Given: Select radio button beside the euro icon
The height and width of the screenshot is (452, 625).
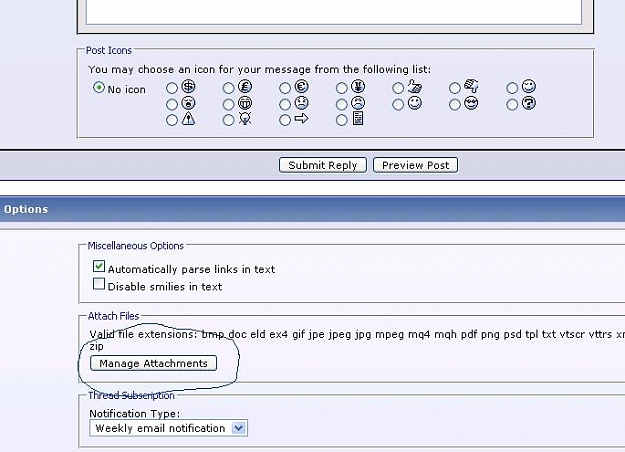Looking at the screenshot, I should (x=285, y=88).
